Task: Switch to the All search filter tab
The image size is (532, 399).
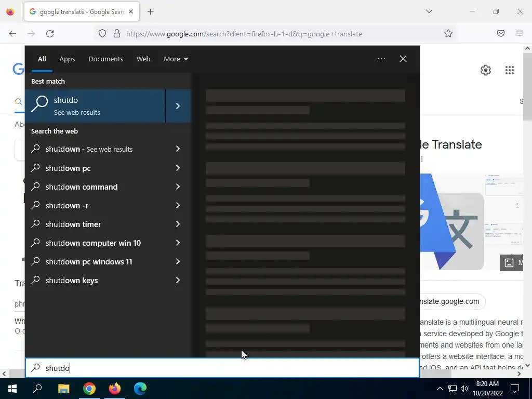Action: (x=42, y=59)
